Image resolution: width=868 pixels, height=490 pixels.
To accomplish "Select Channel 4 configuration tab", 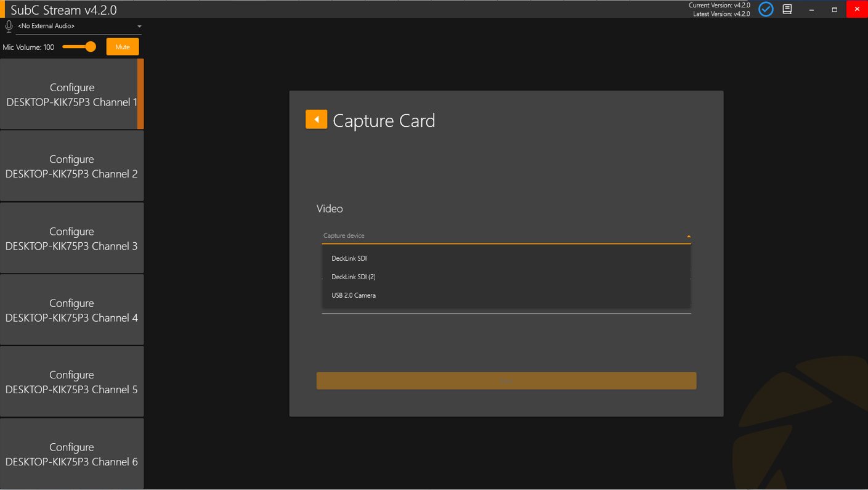I will click(x=71, y=309).
